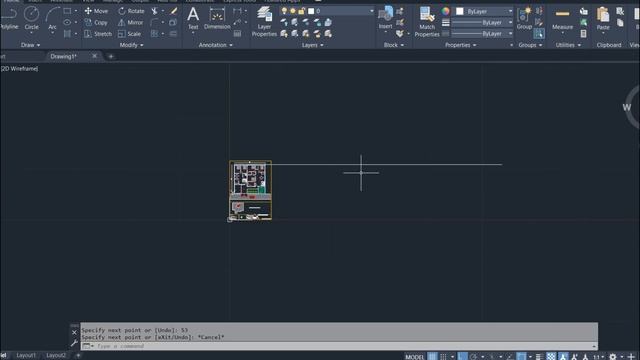Choose the Ellipse tool in Draw panel
Viewport: 640px width, 360px height.
67,22
